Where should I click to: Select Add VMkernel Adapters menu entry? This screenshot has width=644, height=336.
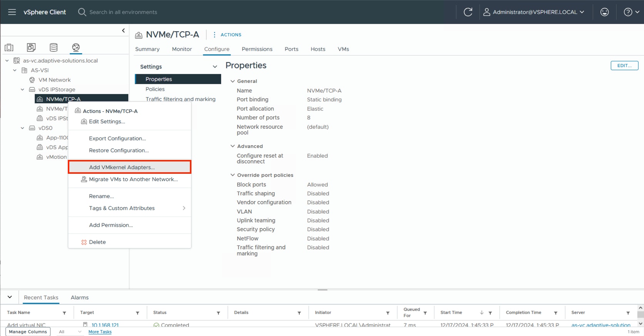coord(129,167)
